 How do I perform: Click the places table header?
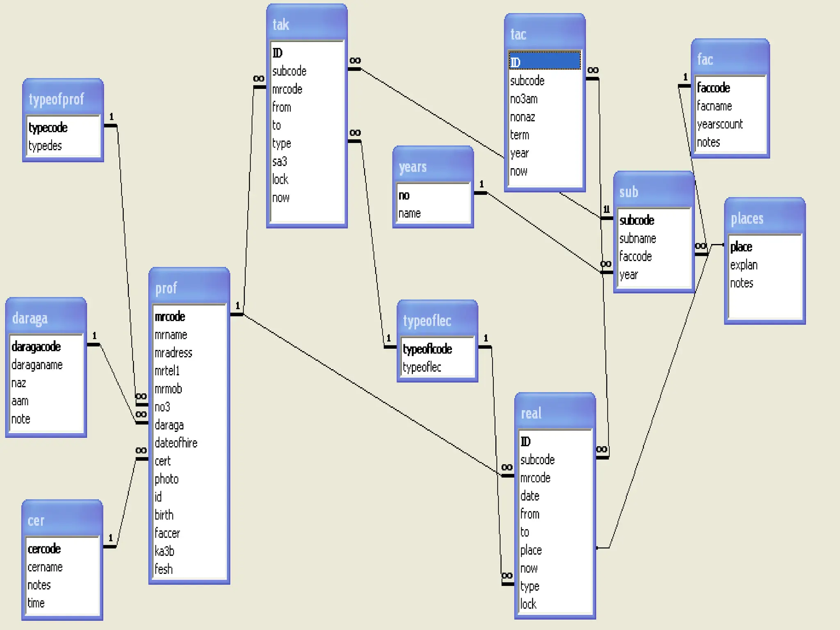(765, 218)
